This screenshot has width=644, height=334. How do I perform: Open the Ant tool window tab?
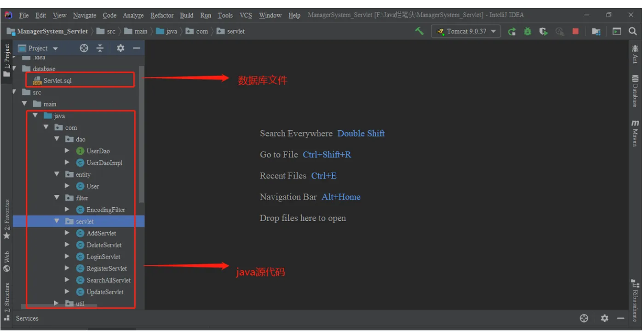click(x=635, y=54)
